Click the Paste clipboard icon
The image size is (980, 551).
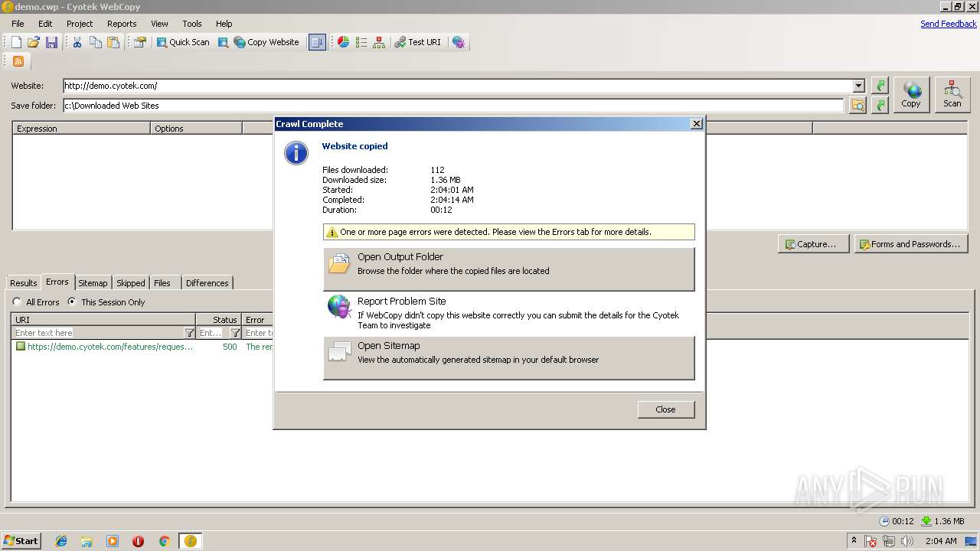113,42
